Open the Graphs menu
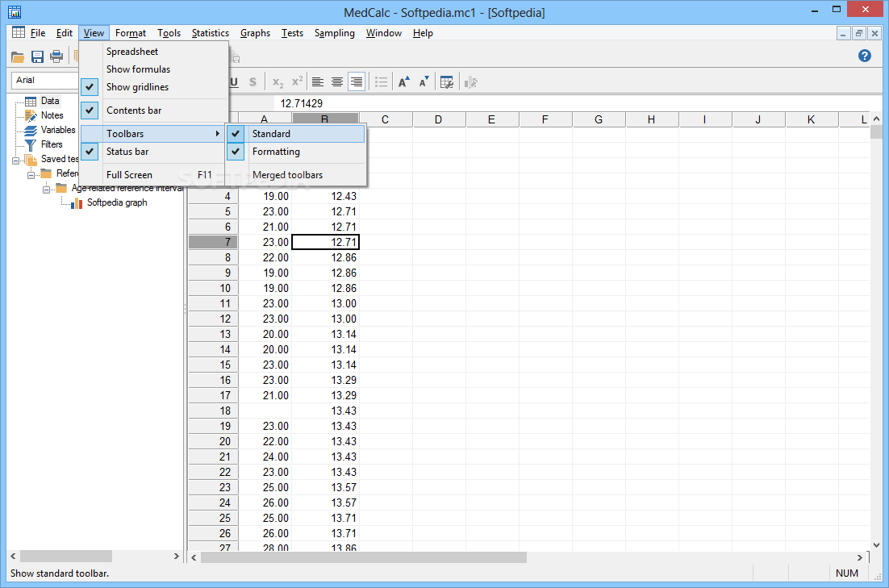Screen dimensions: 889x588 [x=255, y=33]
